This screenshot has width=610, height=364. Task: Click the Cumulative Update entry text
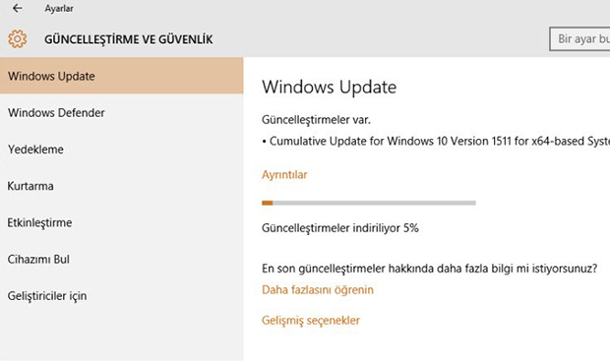click(436, 141)
